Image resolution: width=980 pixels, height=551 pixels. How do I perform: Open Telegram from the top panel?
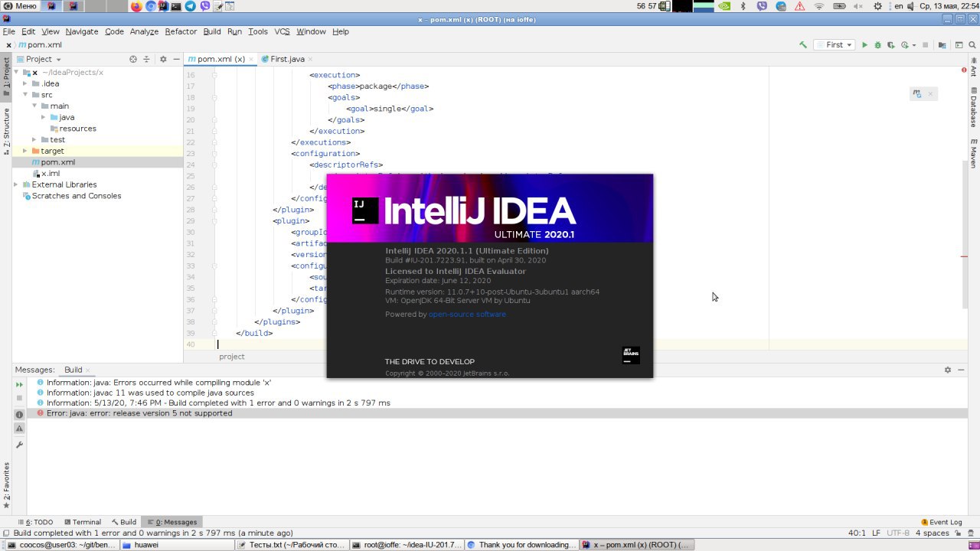pyautogui.click(x=191, y=6)
